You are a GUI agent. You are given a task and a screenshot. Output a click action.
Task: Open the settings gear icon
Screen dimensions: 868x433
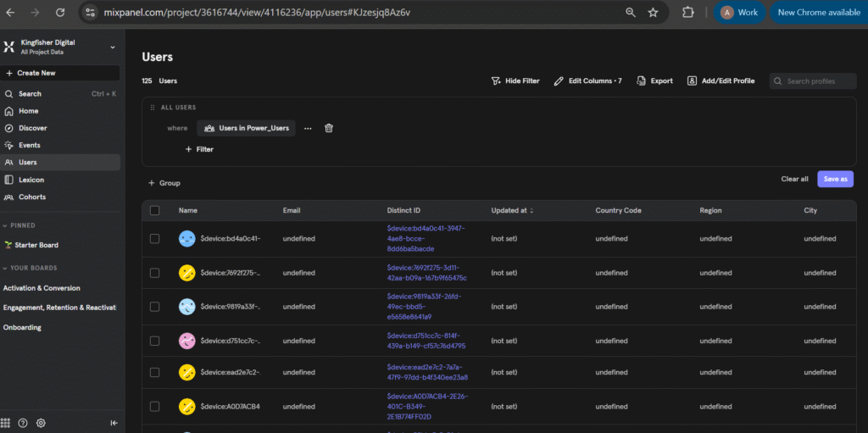coord(41,423)
